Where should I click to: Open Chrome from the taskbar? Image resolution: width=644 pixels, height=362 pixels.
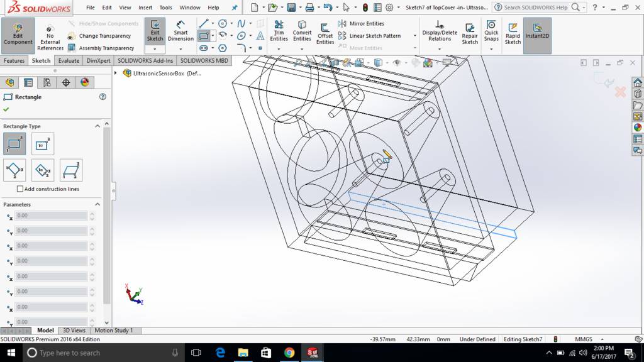click(289, 353)
